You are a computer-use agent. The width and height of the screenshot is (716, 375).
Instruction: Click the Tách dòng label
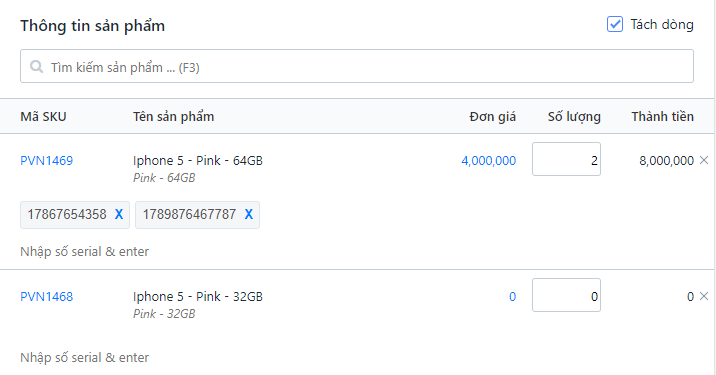coord(662,24)
